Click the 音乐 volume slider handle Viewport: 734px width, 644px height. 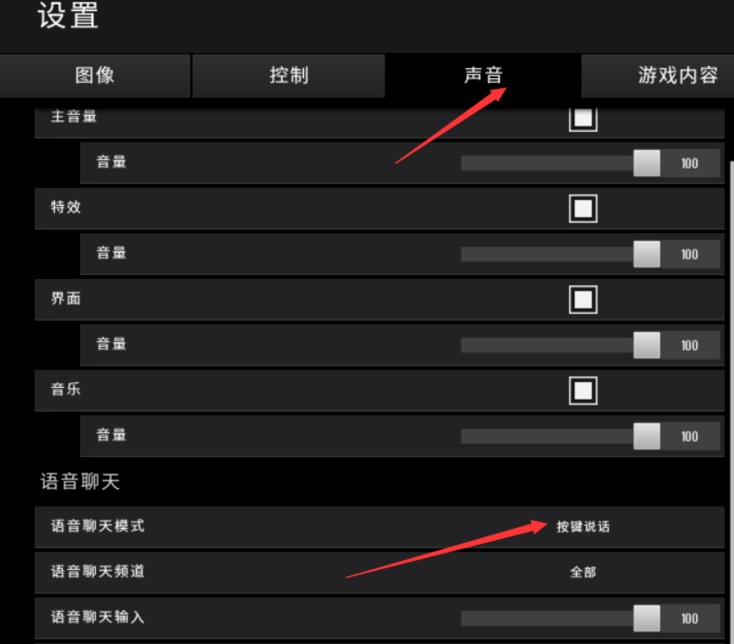coord(646,436)
